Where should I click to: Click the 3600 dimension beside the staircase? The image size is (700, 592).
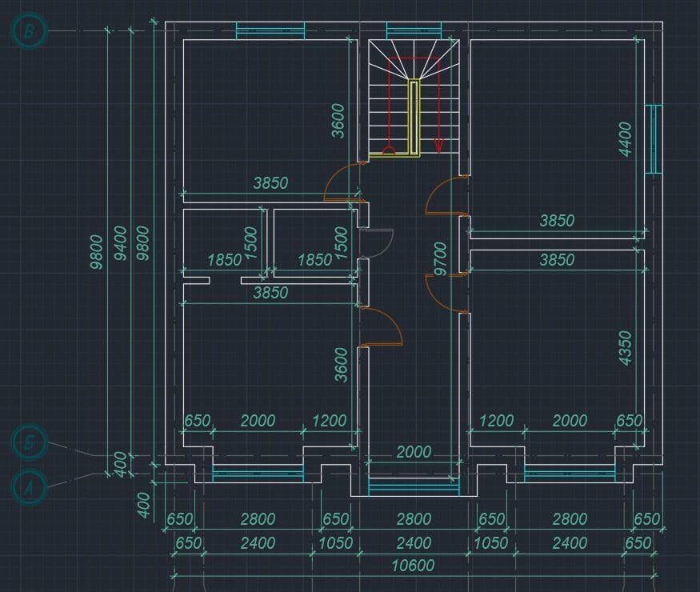coord(339,121)
